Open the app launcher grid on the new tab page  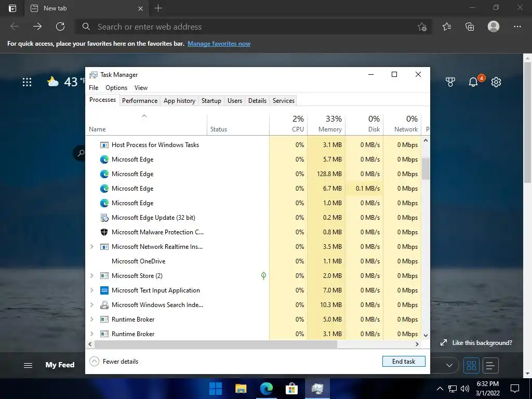coord(27,82)
